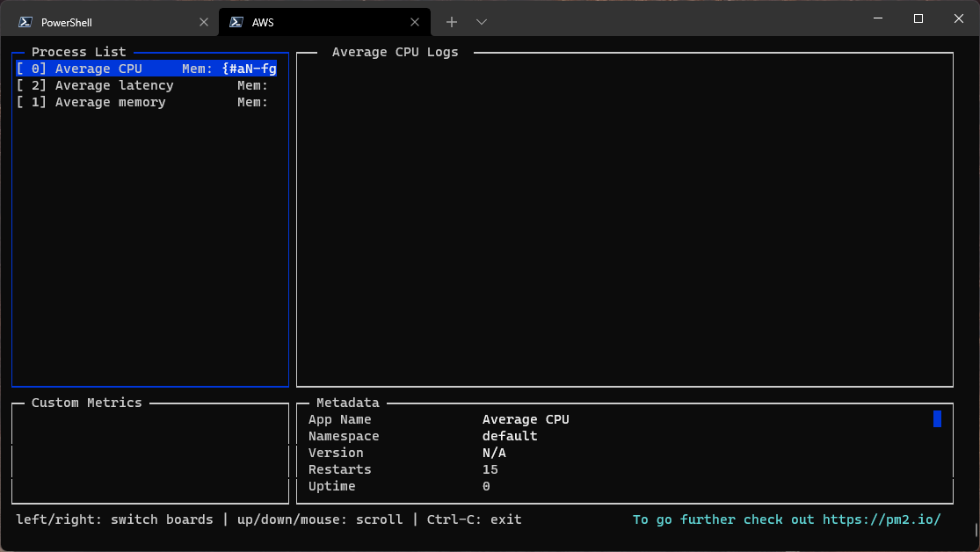Click the terminal icon on the AWS tab
This screenshot has height=552, width=980.
pos(235,21)
